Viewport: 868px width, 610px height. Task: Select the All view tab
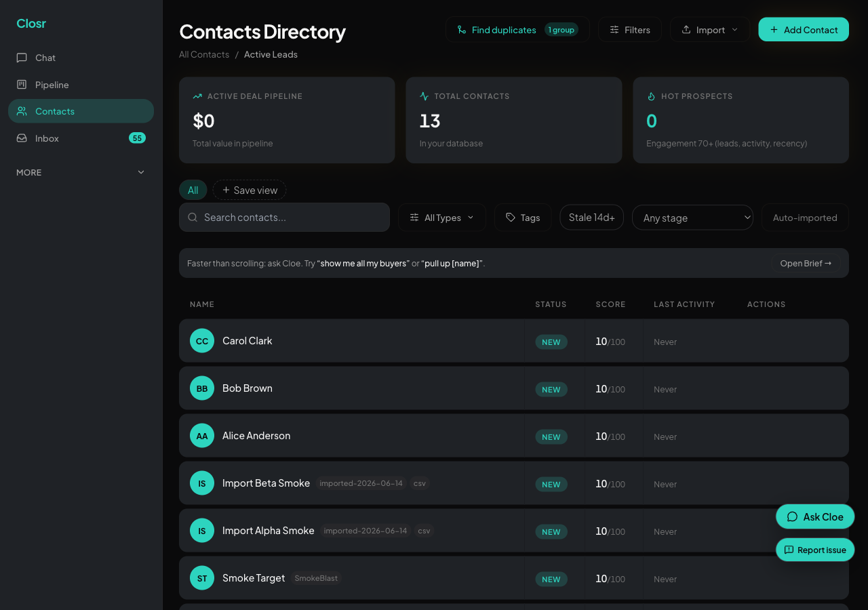coord(193,190)
